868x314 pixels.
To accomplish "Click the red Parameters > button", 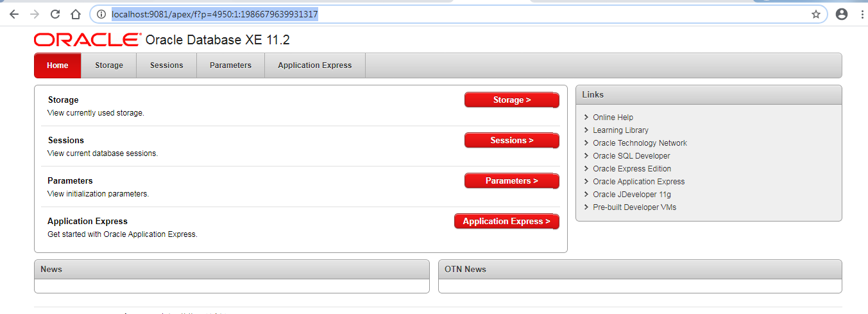I will click(512, 181).
